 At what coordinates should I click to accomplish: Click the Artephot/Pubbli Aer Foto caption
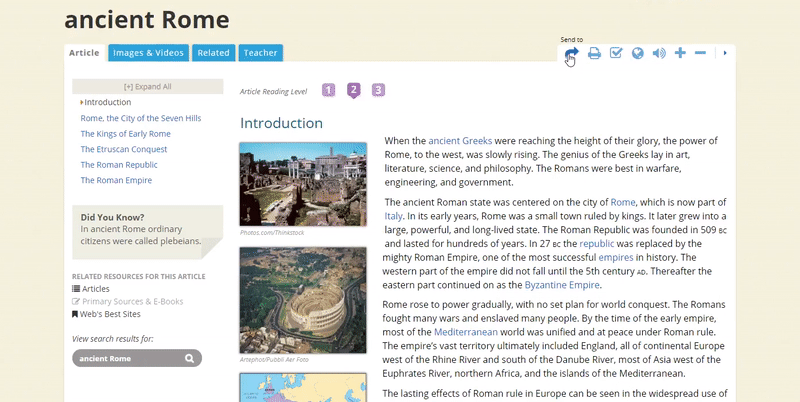pyautogui.click(x=275, y=360)
